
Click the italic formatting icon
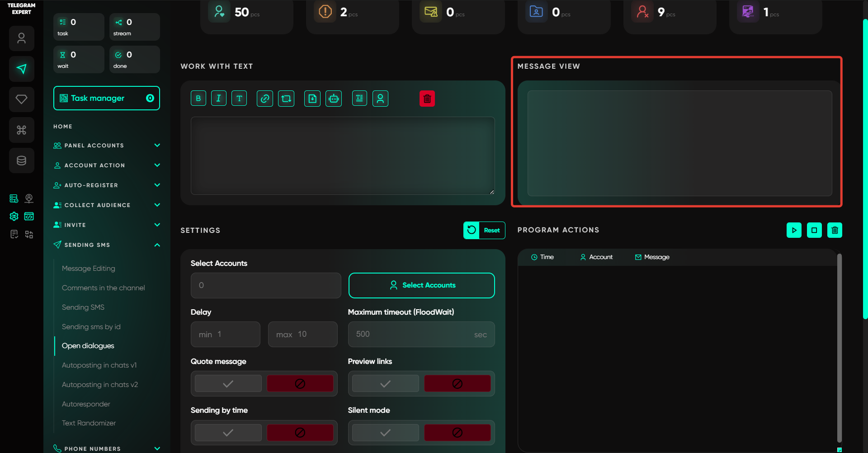tap(219, 99)
